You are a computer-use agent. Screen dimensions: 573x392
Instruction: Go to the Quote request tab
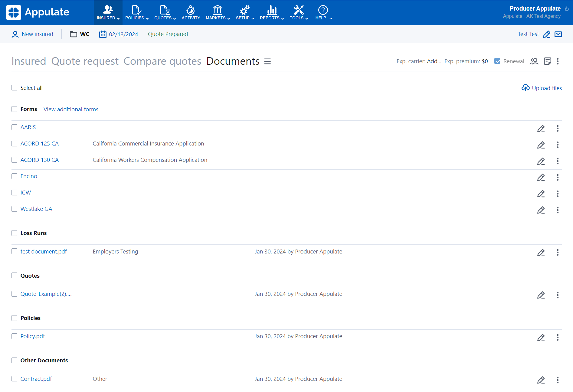[x=85, y=61]
